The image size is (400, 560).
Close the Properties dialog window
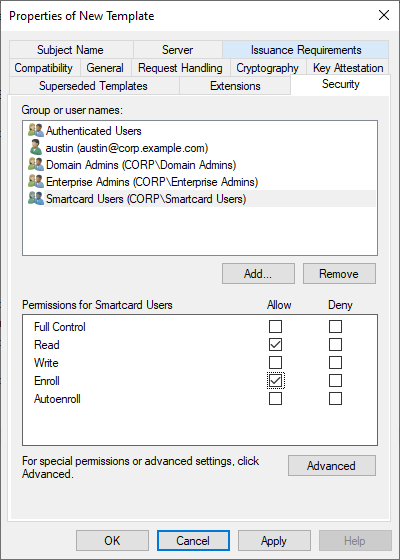click(384, 15)
